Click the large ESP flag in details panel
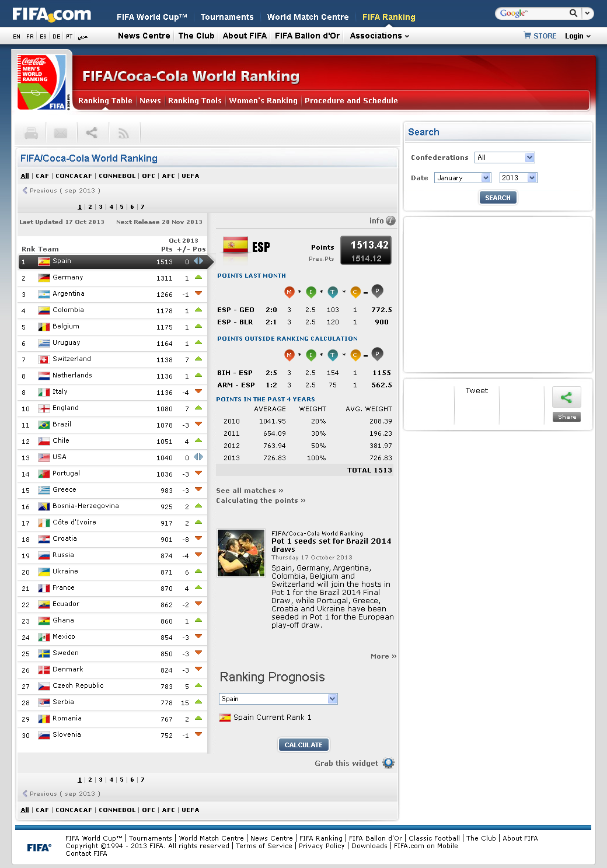This screenshot has height=868, width=607. click(236, 246)
